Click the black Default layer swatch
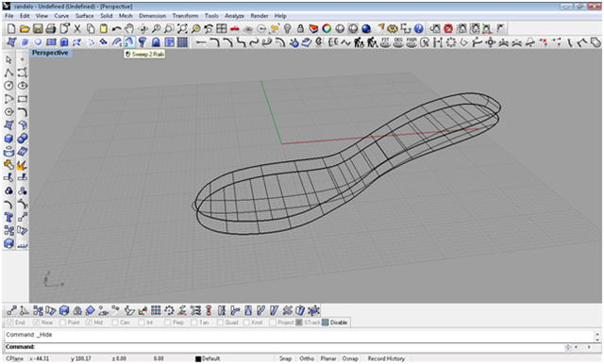The width and height of the screenshot is (604, 364). click(198, 359)
